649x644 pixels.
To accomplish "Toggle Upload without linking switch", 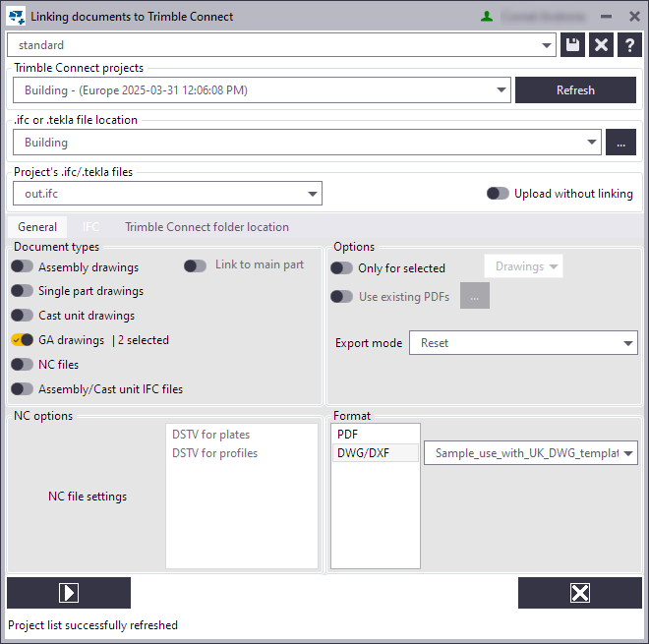I will point(498,194).
